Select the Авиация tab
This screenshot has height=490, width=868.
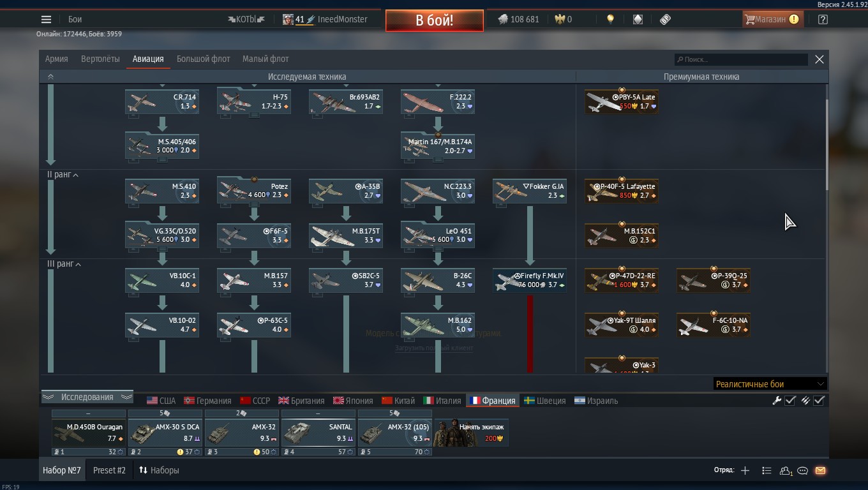pos(148,59)
